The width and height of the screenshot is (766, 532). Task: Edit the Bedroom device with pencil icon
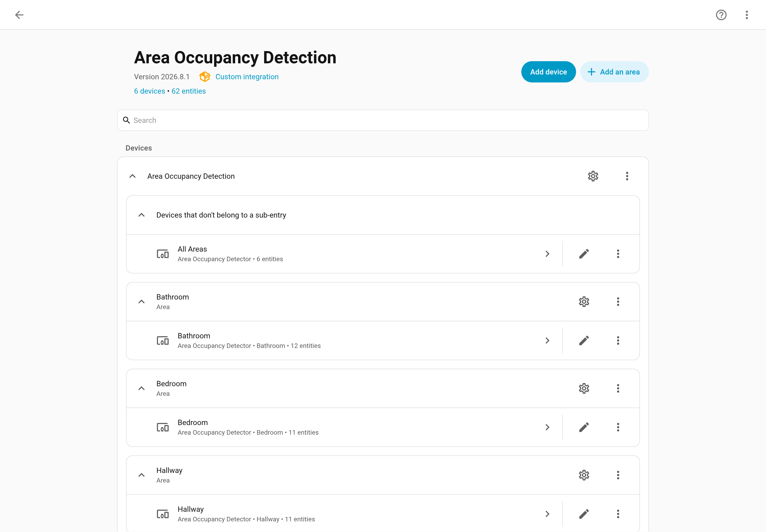pyautogui.click(x=584, y=427)
